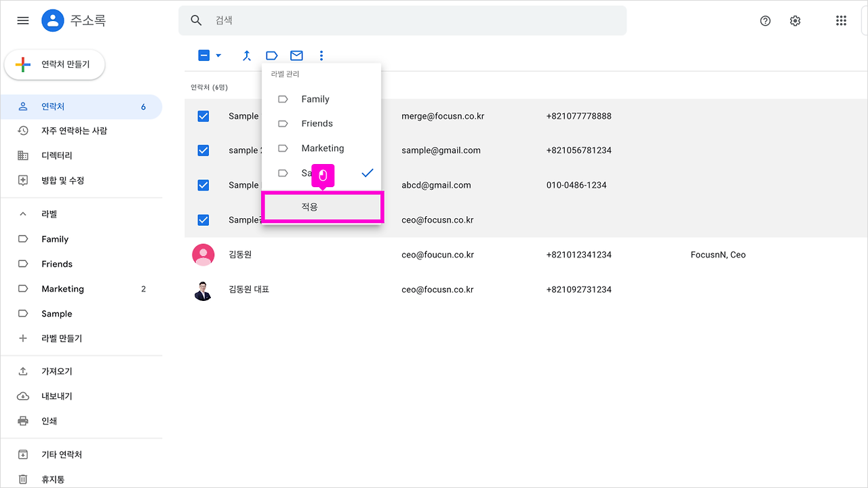868x488 pixels.
Task: Click the 병합 및 수정 icon
Action: 23,180
